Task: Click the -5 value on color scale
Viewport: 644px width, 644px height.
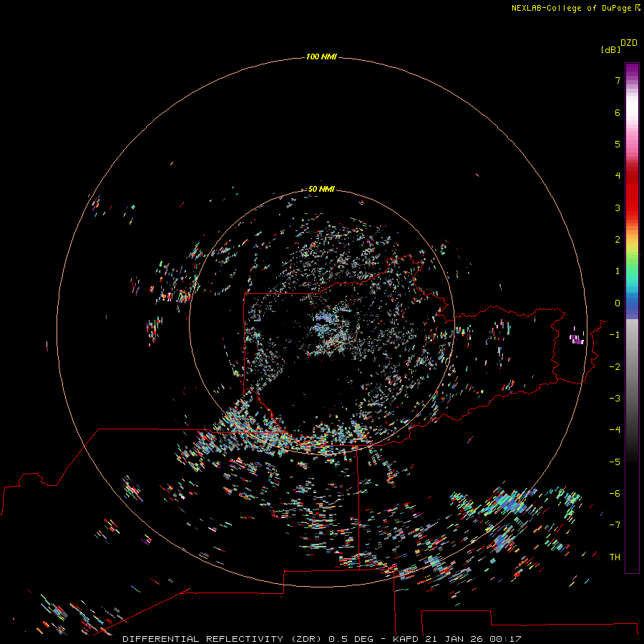Action: pyautogui.click(x=615, y=462)
